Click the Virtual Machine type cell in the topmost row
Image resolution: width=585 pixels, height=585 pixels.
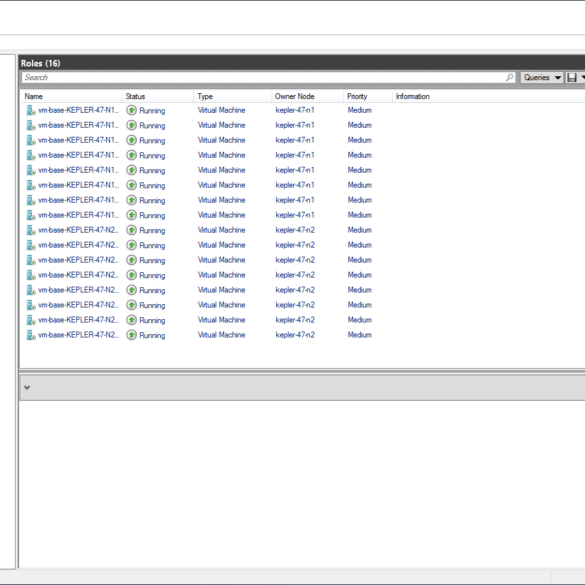(221, 110)
